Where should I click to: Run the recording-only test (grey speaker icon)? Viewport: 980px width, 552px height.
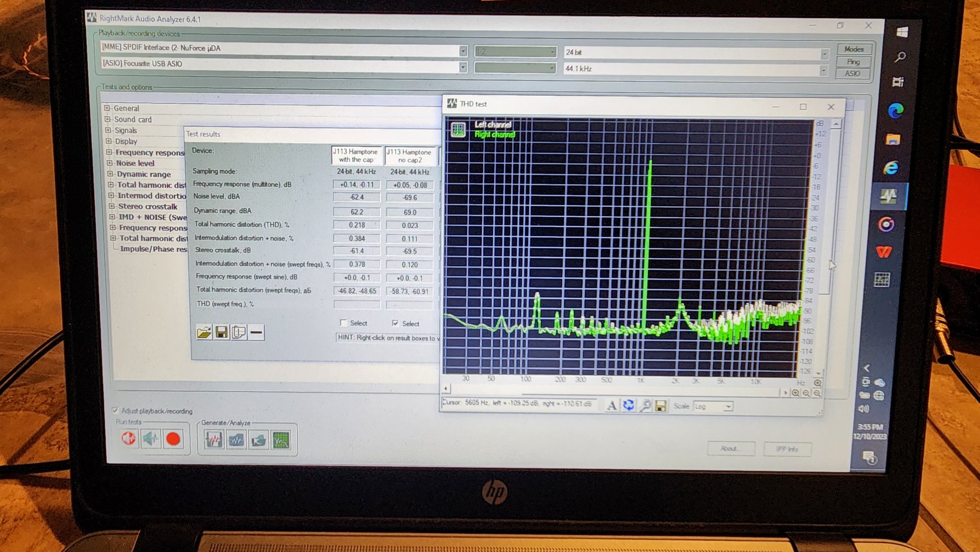(151, 439)
